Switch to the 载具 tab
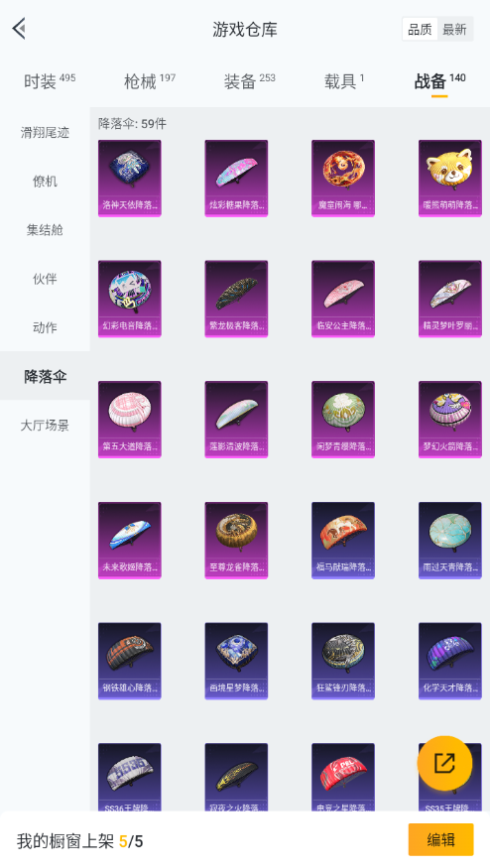Image resolution: width=490 pixels, height=868 pixels. [x=344, y=81]
